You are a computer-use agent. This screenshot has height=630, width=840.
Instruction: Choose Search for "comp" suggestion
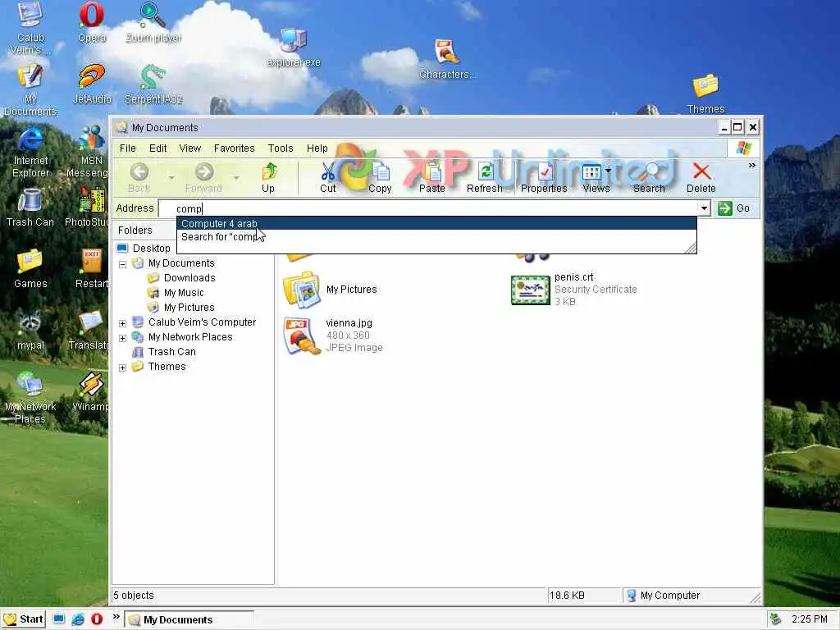[x=436, y=237]
